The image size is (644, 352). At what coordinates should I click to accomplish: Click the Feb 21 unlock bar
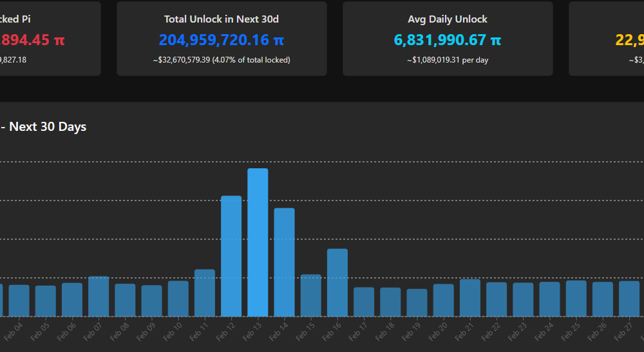(x=470, y=298)
